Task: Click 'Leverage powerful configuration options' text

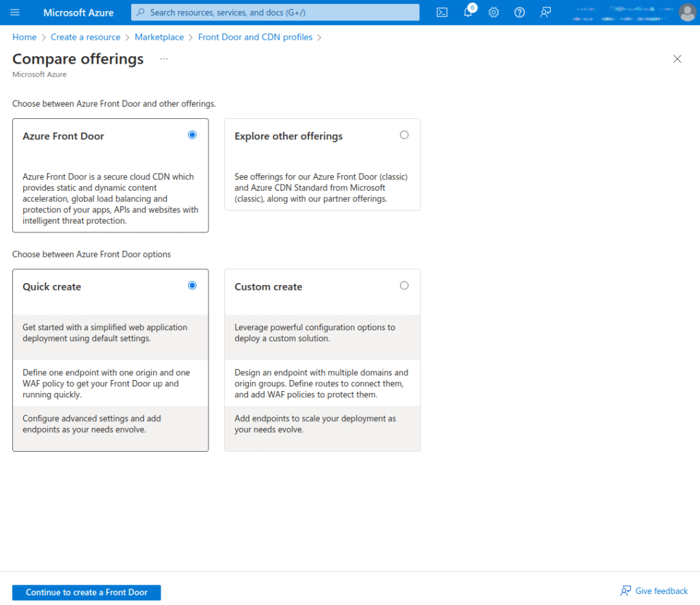Action: pyautogui.click(x=314, y=333)
